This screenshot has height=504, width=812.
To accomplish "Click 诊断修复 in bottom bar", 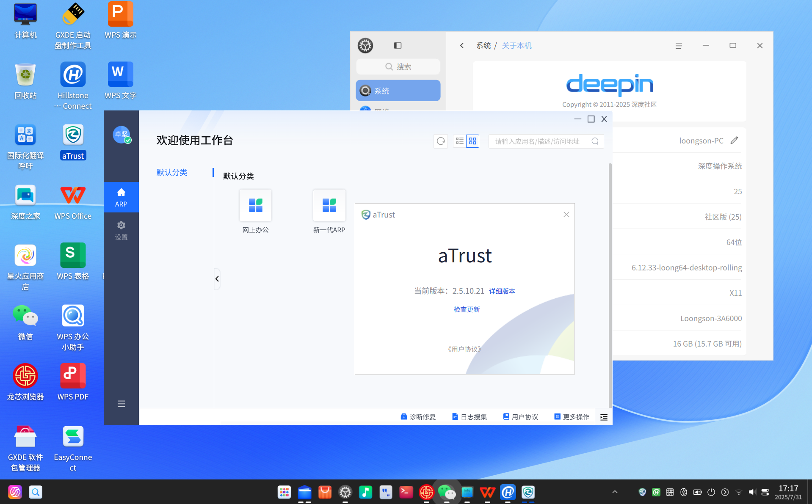I will coord(418,417).
